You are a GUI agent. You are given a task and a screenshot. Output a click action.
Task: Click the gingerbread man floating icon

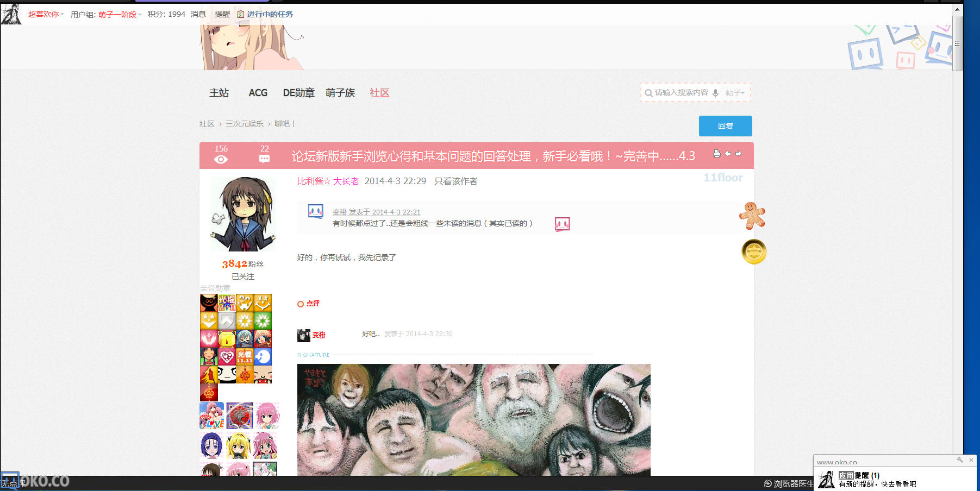coord(752,215)
